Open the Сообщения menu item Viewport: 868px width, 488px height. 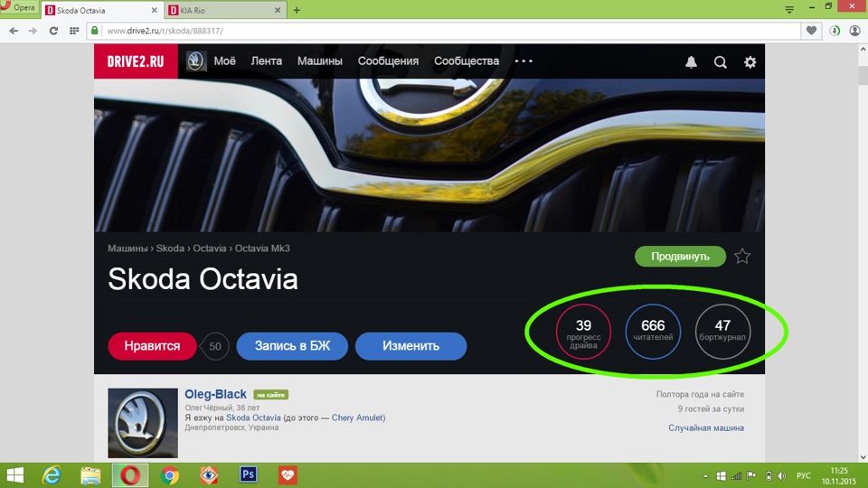tap(388, 61)
